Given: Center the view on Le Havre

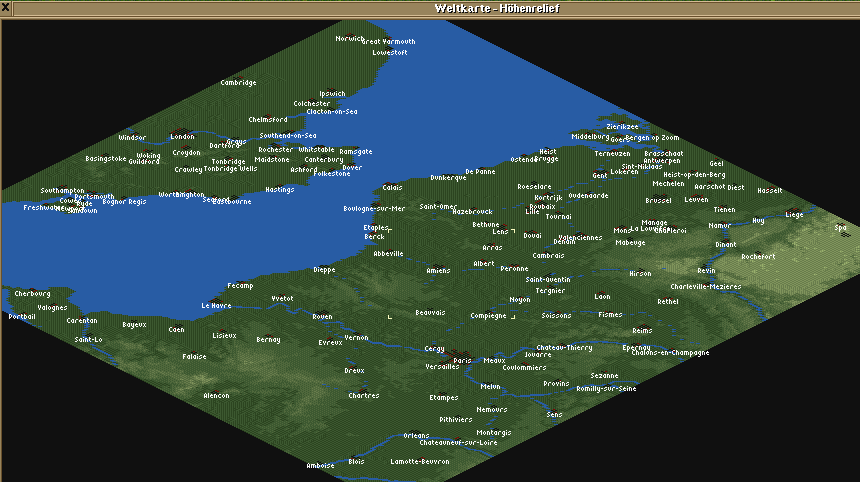Looking at the screenshot, I should click(216, 306).
